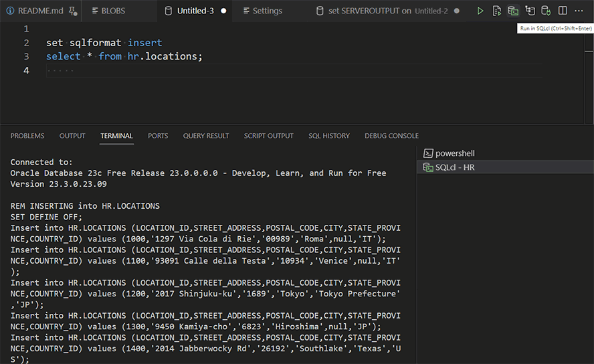This screenshot has width=594, height=364.
Task: Place cursor on empty line 4 of editor
Action: click(x=201, y=70)
